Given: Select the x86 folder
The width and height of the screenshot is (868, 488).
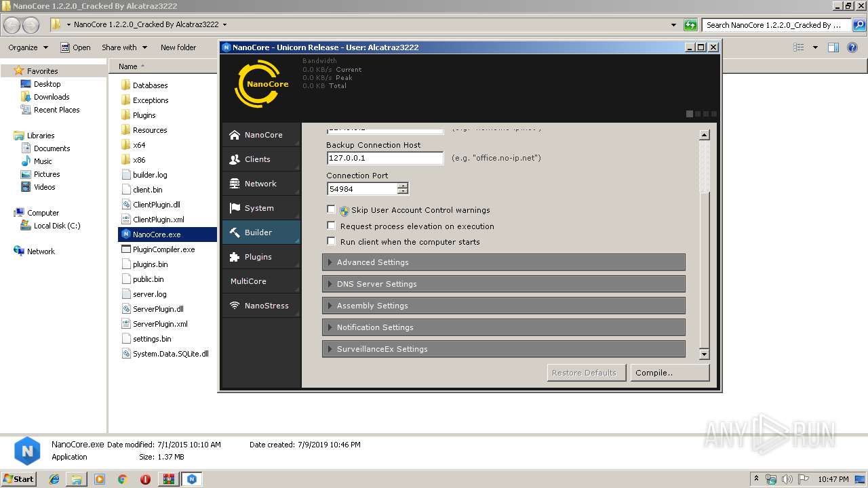Looking at the screenshot, I should pyautogui.click(x=138, y=160).
